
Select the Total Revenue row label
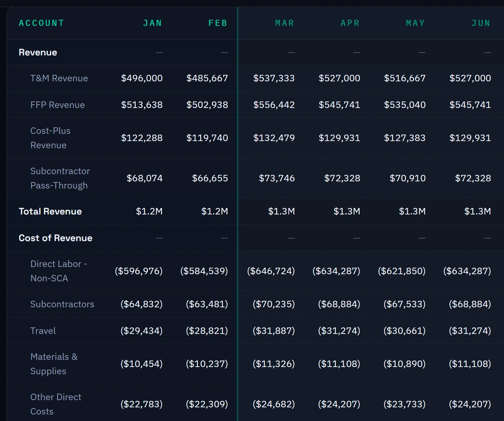(x=50, y=212)
